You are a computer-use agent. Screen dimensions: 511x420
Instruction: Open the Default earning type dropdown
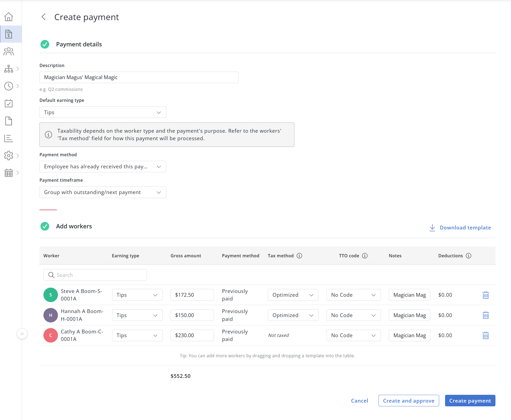(103, 112)
